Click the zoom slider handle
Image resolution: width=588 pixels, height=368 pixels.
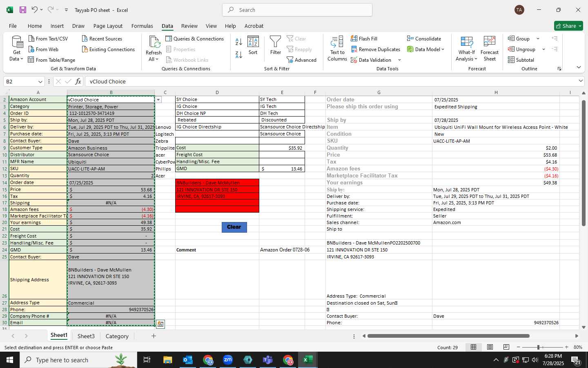539,347
